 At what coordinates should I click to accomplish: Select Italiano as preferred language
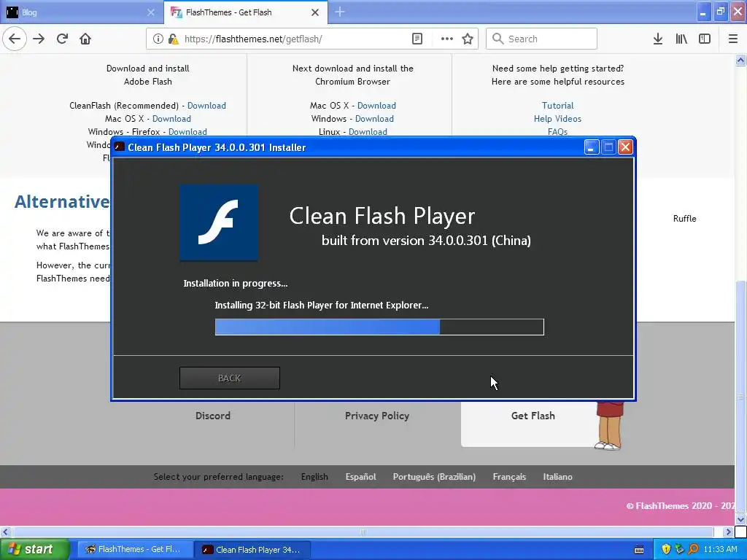(x=558, y=477)
